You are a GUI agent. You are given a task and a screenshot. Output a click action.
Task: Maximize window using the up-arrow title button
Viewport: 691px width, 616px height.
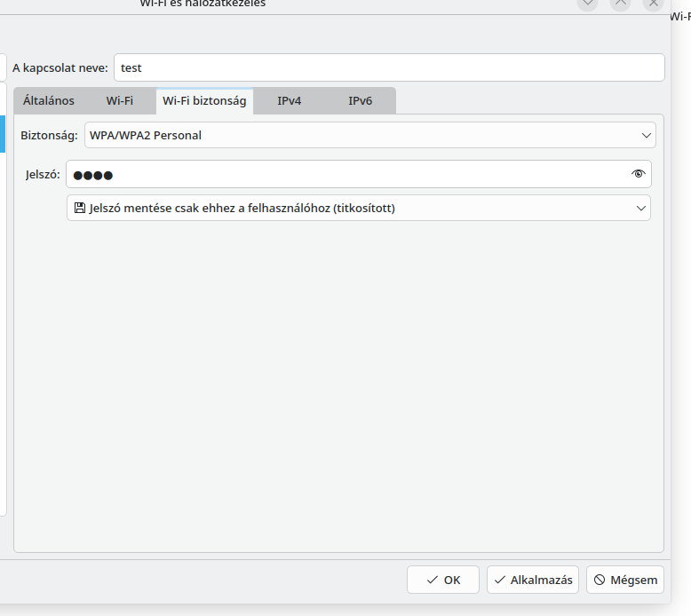621,4
